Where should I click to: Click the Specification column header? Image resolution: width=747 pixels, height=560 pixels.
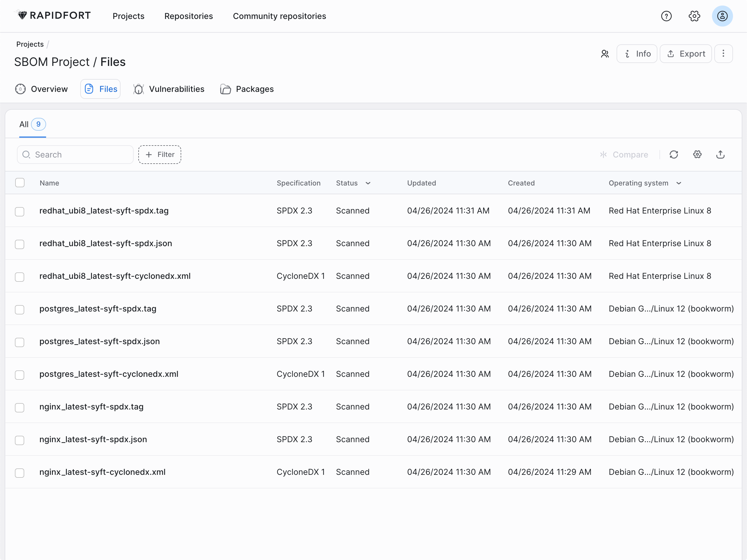(x=299, y=183)
